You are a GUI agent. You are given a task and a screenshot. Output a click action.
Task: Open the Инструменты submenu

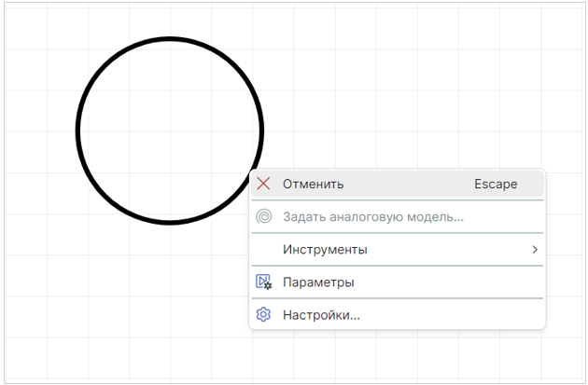397,250
